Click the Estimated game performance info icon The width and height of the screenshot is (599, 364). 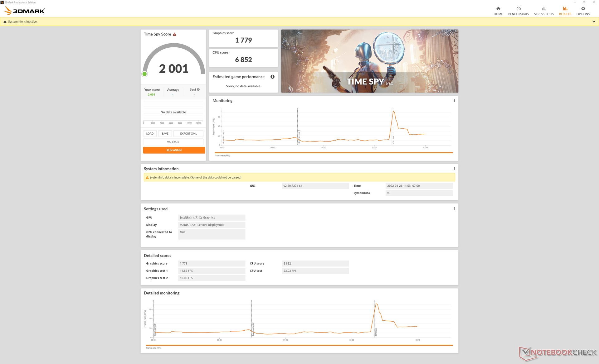pos(272,77)
